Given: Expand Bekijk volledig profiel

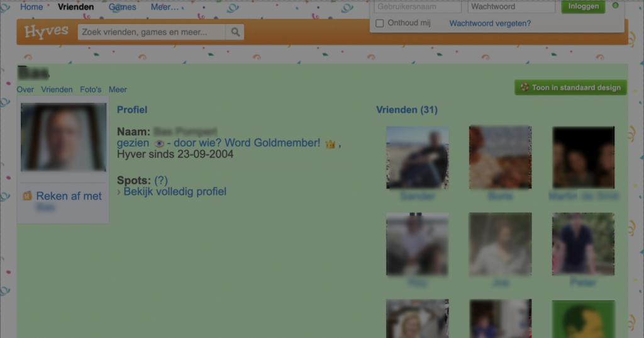Looking at the screenshot, I should coord(174,191).
